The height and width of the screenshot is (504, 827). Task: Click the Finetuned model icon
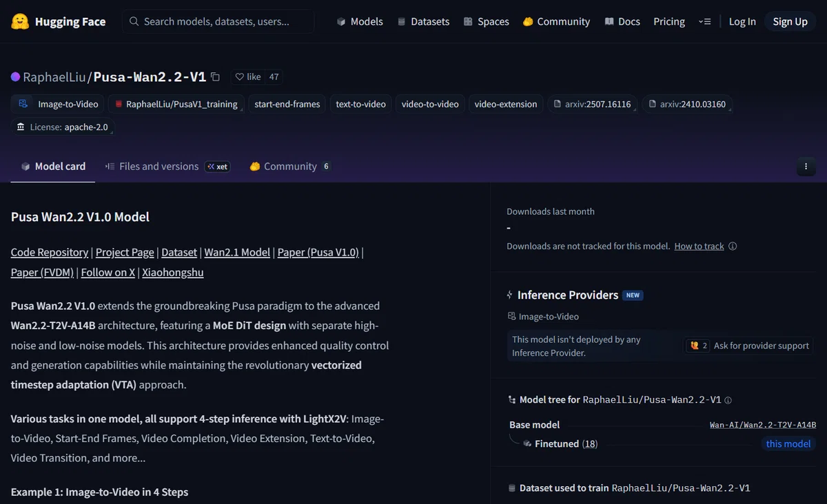(x=527, y=443)
